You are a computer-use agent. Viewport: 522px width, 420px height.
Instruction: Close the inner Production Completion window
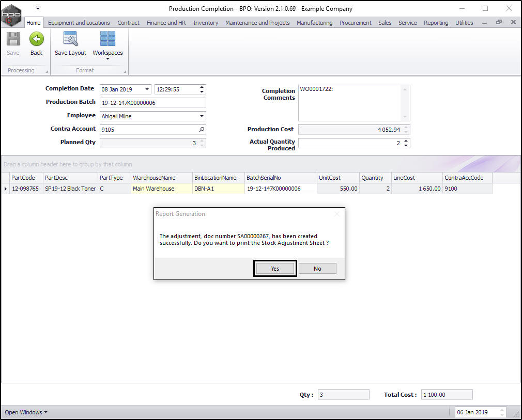tap(513, 22)
